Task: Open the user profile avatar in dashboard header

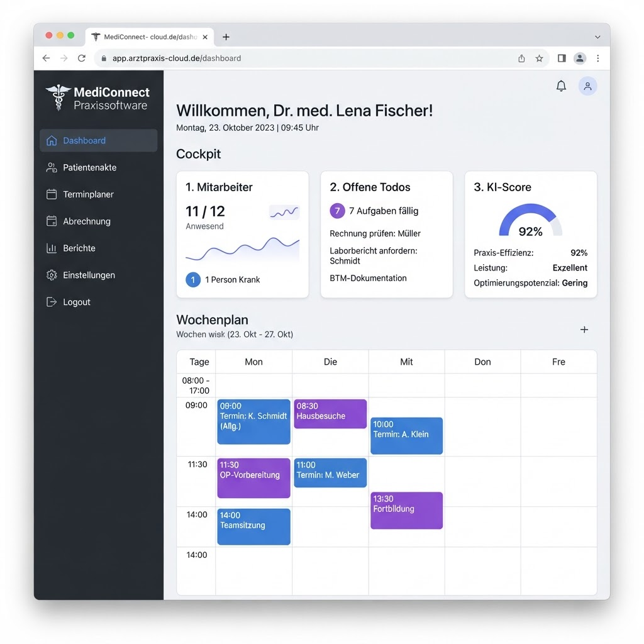Action: [x=587, y=86]
